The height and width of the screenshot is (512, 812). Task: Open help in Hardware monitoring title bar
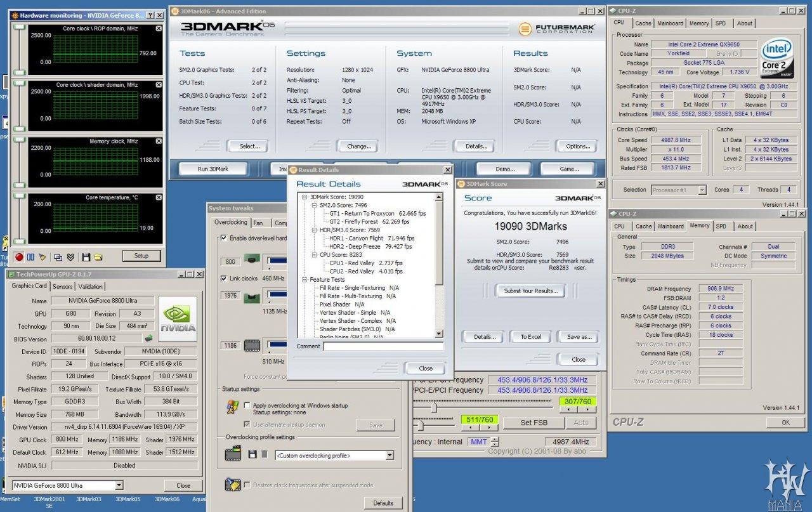(x=150, y=15)
